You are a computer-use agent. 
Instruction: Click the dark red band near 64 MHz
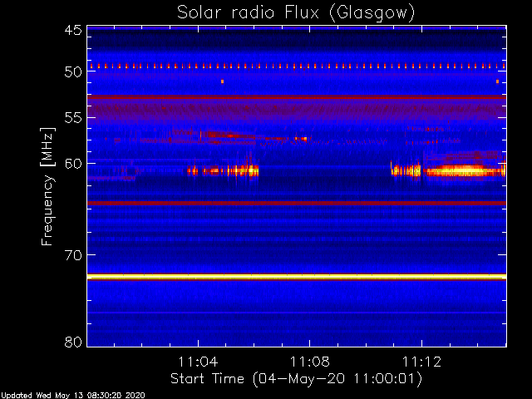click(x=297, y=203)
